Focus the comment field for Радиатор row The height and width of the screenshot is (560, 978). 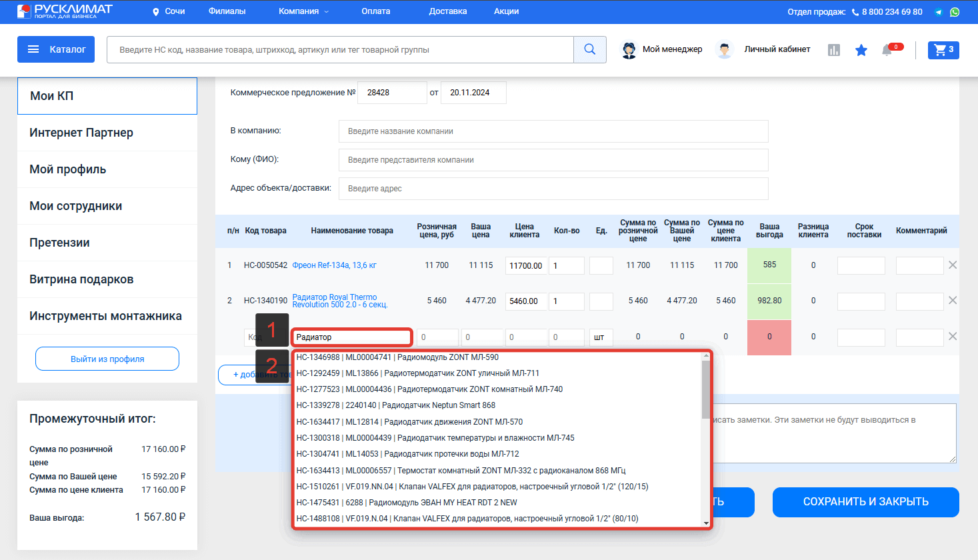(920, 301)
